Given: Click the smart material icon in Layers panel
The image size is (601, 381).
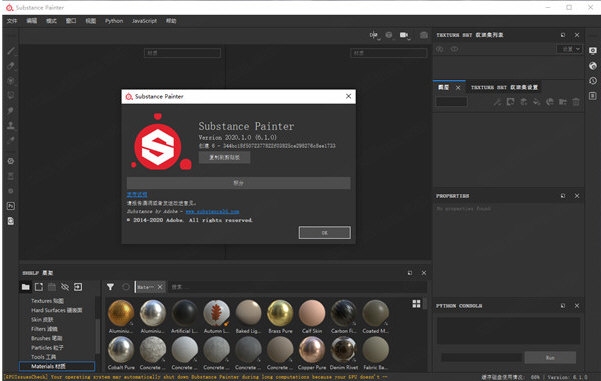Looking at the screenshot, I should pyautogui.click(x=550, y=102).
